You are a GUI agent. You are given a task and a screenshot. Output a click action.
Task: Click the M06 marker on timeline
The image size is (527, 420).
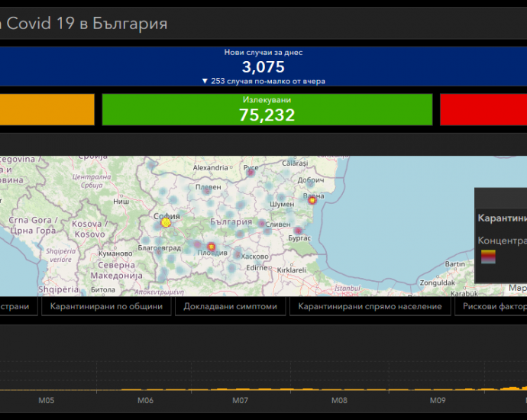click(x=145, y=400)
